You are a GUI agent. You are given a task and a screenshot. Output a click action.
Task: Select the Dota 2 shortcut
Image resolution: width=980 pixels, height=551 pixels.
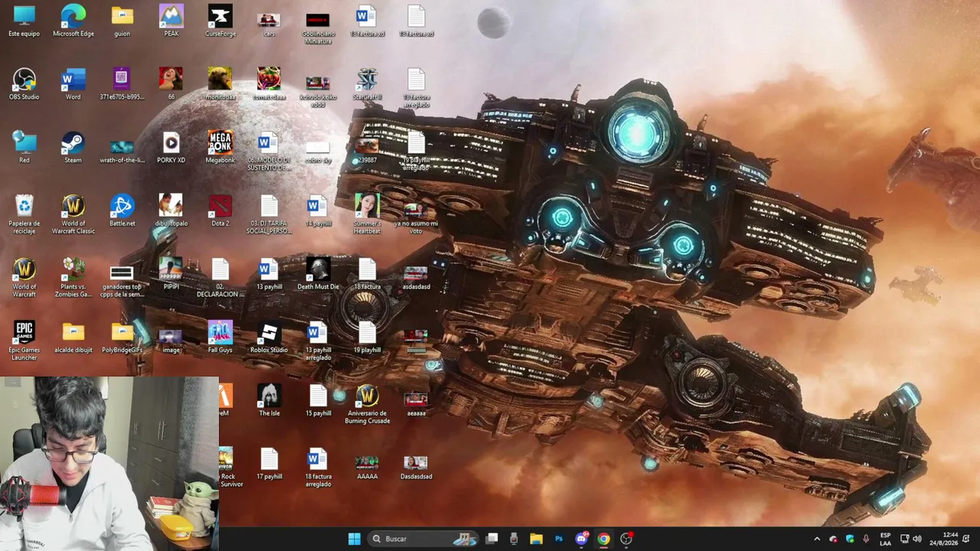[220, 210]
